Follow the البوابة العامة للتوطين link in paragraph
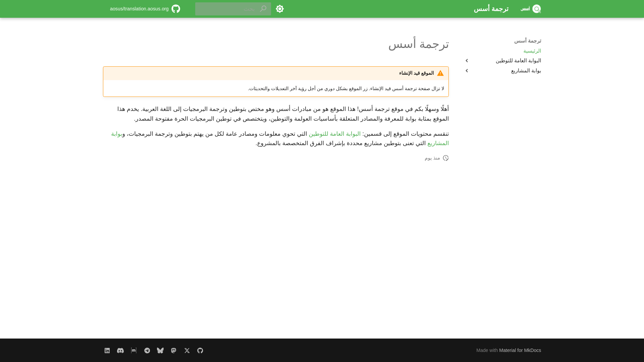The width and height of the screenshot is (644, 362). (x=335, y=134)
